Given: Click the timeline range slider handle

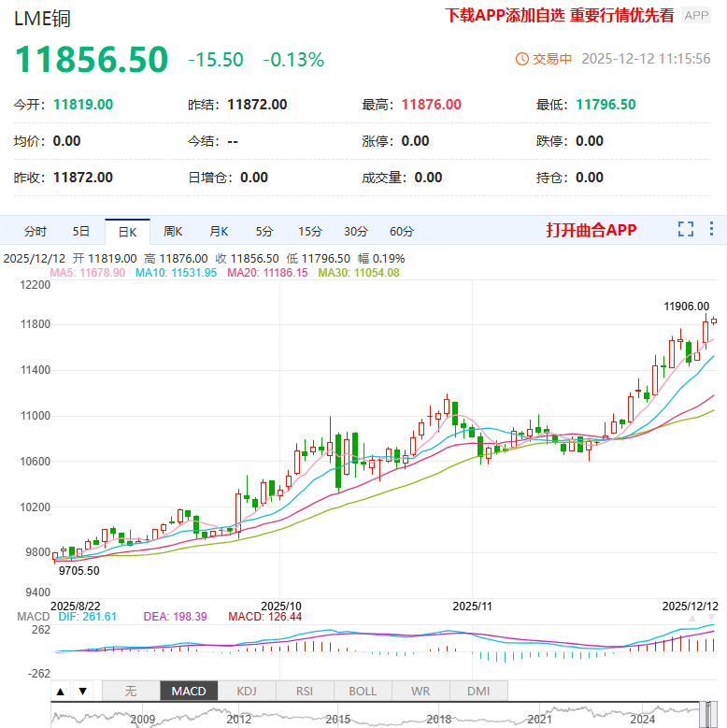Looking at the screenshot, I should pos(704,715).
